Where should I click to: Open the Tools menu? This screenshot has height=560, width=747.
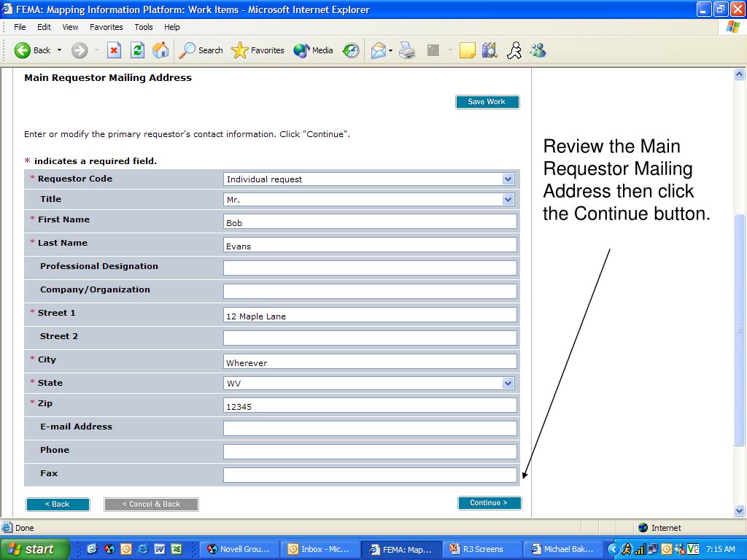pyautogui.click(x=144, y=27)
